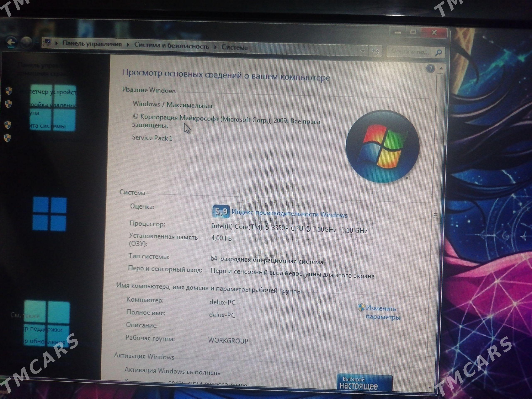
Task: Click the Forward navigation arrow button
Action: click(x=26, y=43)
